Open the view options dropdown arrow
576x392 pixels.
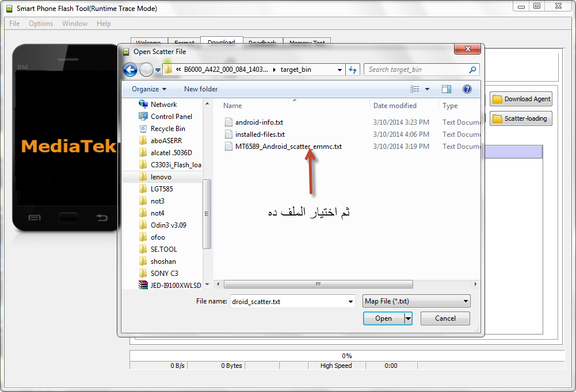point(427,89)
